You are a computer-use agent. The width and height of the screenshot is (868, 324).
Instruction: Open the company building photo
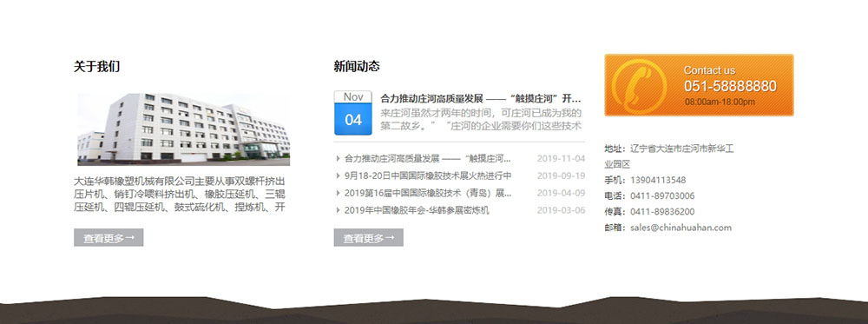tap(183, 129)
